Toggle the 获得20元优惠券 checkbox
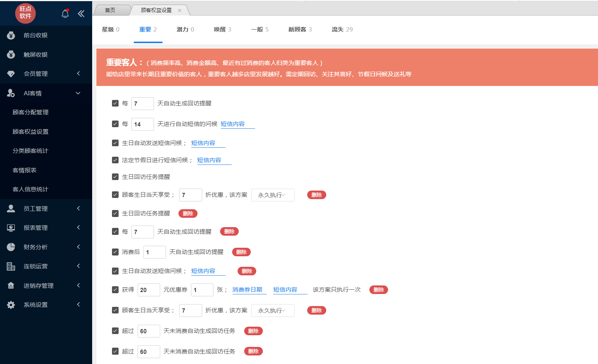The image size is (598, 364). tap(115, 289)
